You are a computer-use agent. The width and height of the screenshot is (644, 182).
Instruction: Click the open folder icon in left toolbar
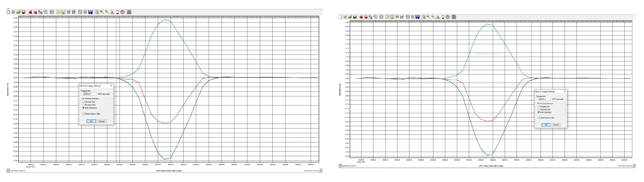18,12
